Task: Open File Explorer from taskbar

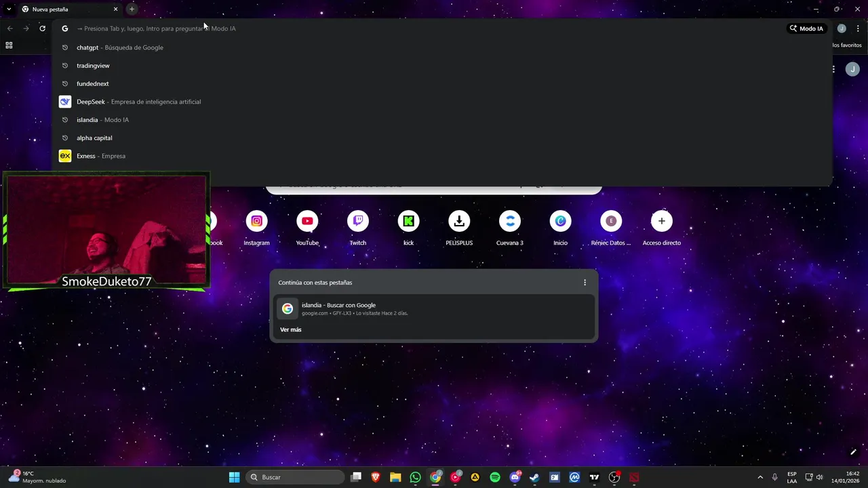Action: tap(395, 477)
